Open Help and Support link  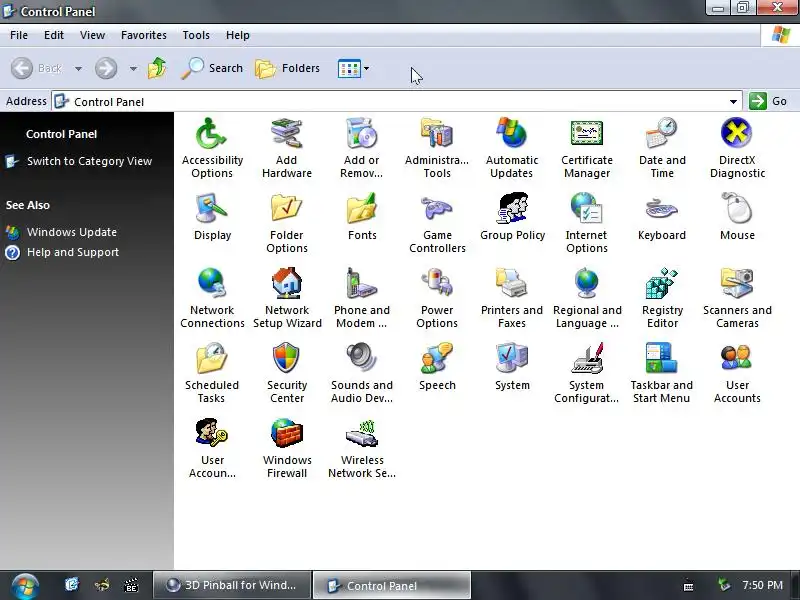pos(72,252)
